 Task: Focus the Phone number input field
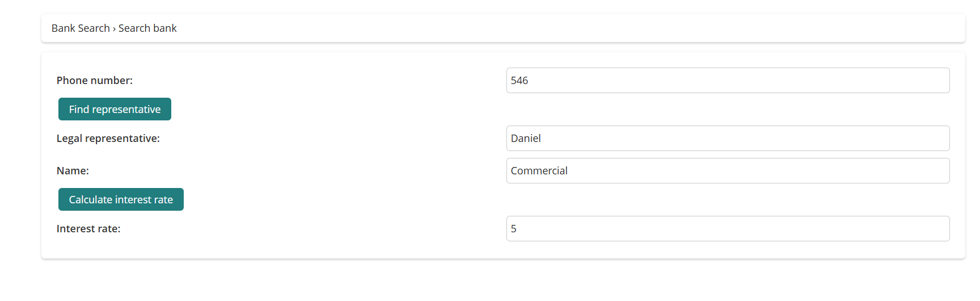pyautogui.click(x=728, y=81)
